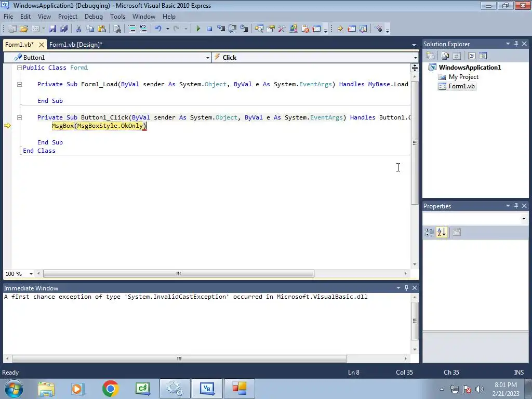Click the Immediate Window horizontal scrollbar thumb
The image size is (532, 399).
pos(179,358)
